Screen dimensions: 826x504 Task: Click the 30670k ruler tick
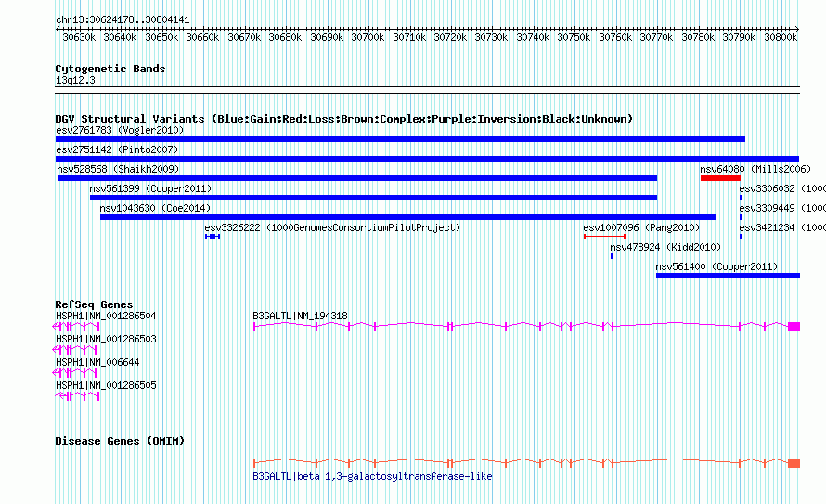click(x=244, y=37)
